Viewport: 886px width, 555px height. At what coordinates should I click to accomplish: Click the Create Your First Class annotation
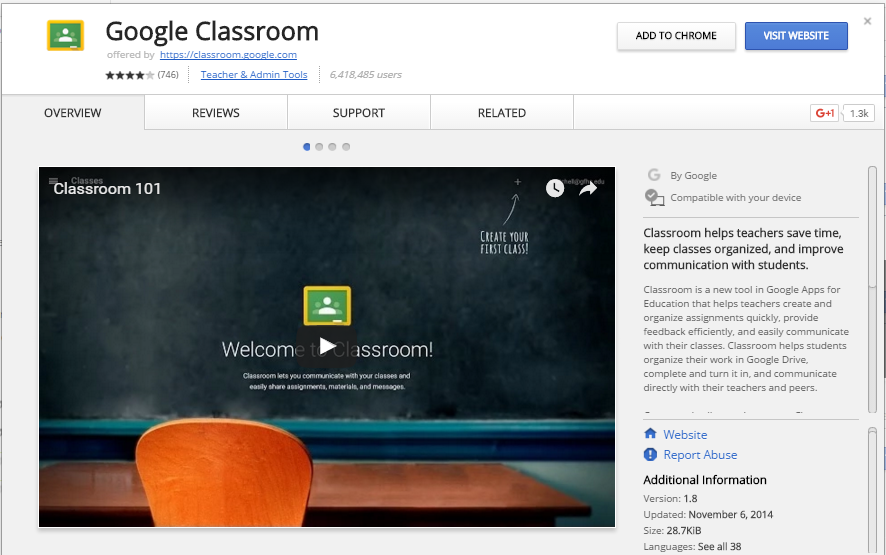pos(504,242)
